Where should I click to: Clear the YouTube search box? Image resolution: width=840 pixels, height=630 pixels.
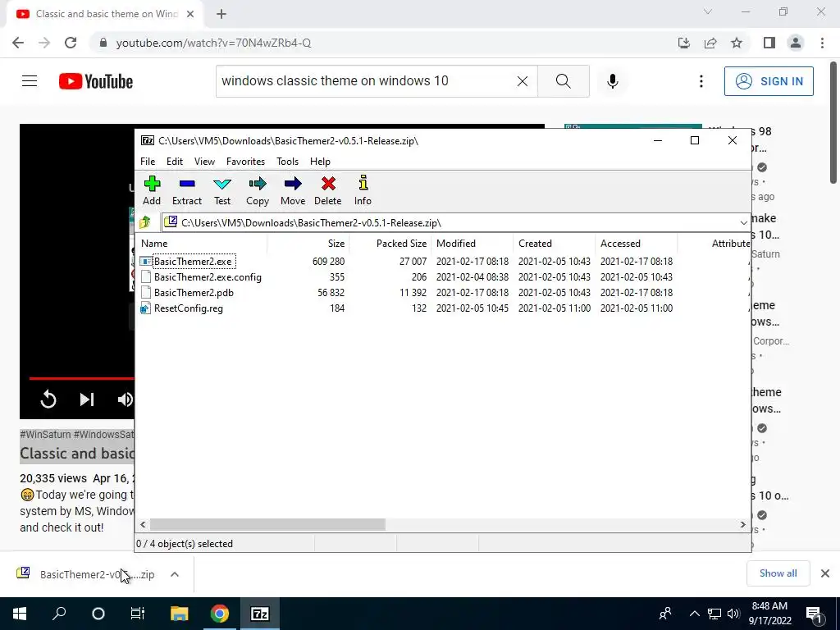tap(523, 81)
